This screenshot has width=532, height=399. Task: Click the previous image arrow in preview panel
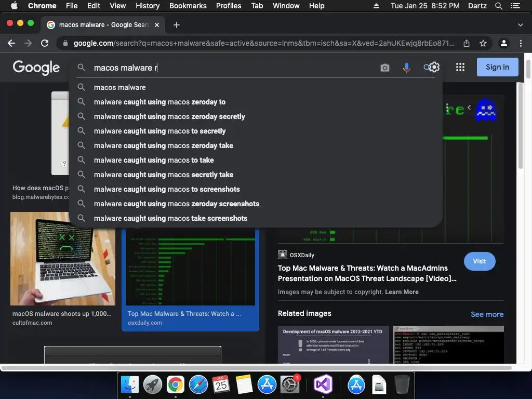[x=469, y=108]
